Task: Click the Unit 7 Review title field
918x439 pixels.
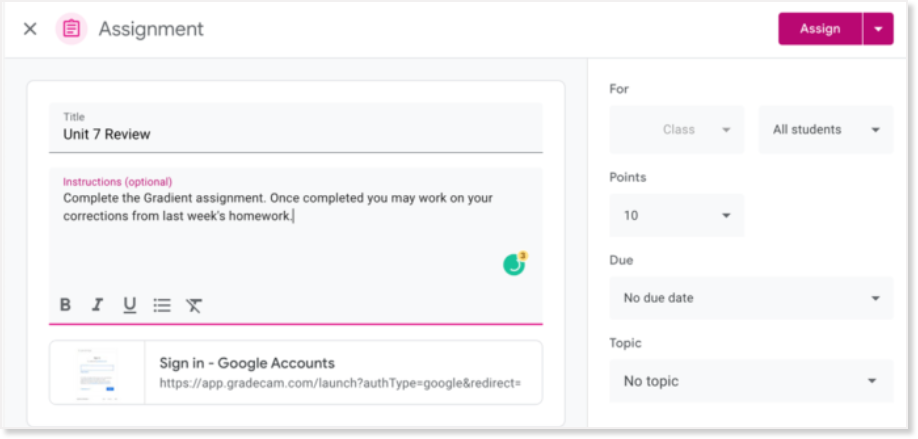Action: pos(295,134)
